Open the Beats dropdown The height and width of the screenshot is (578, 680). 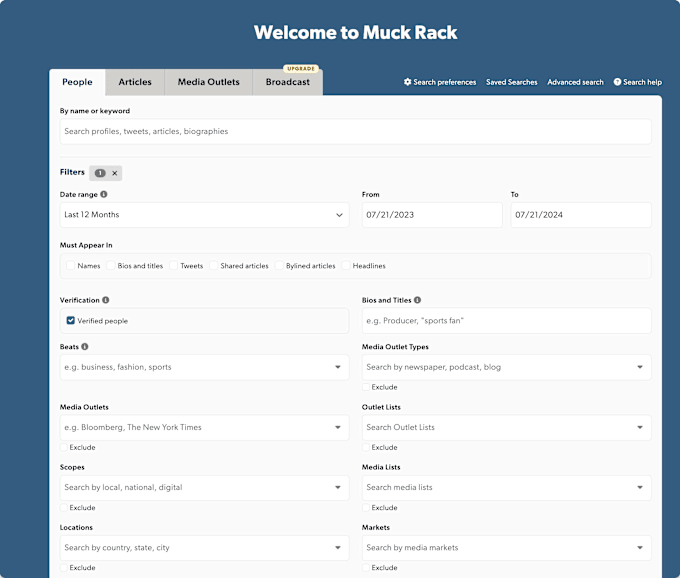pyautogui.click(x=204, y=367)
